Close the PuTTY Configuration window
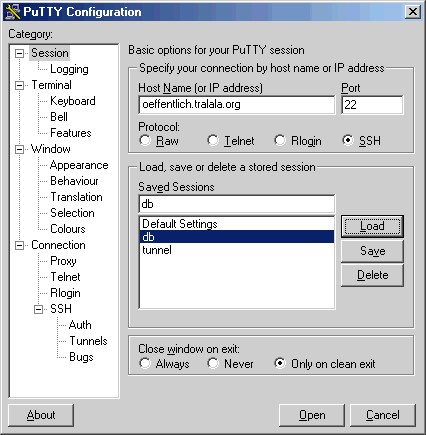426x435 pixels. (x=413, y=12)
